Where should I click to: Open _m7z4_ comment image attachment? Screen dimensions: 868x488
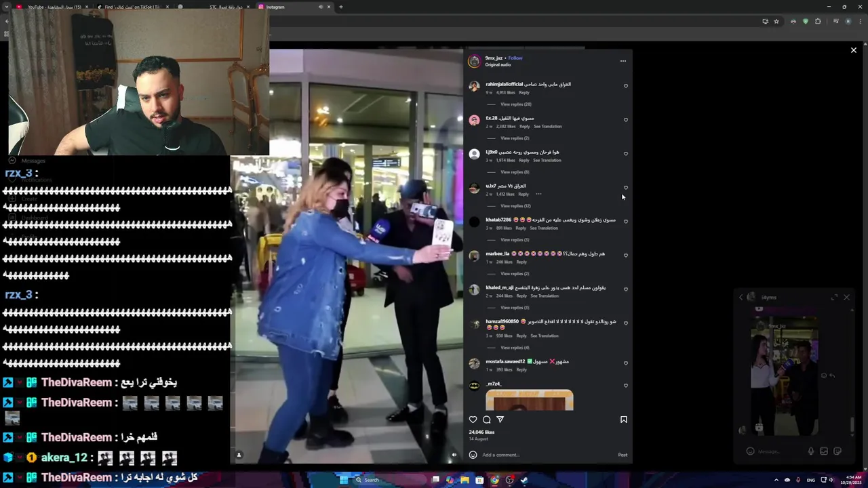530,400
